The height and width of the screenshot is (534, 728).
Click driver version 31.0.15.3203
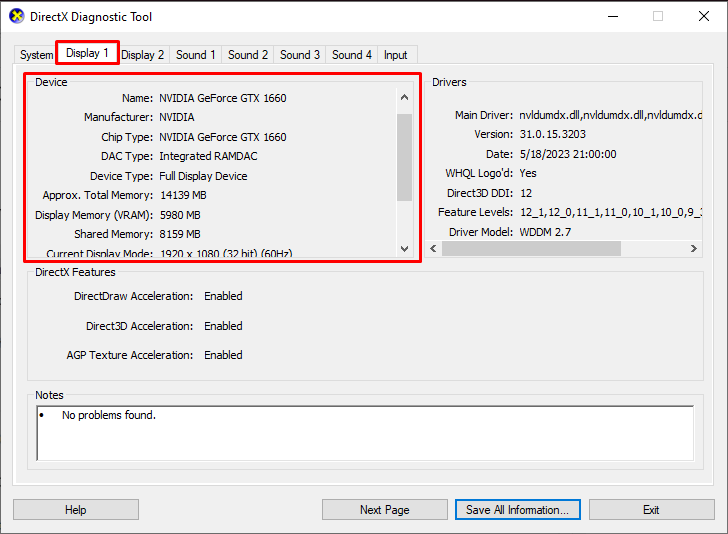pyautogui.click(x=552, y=134)
